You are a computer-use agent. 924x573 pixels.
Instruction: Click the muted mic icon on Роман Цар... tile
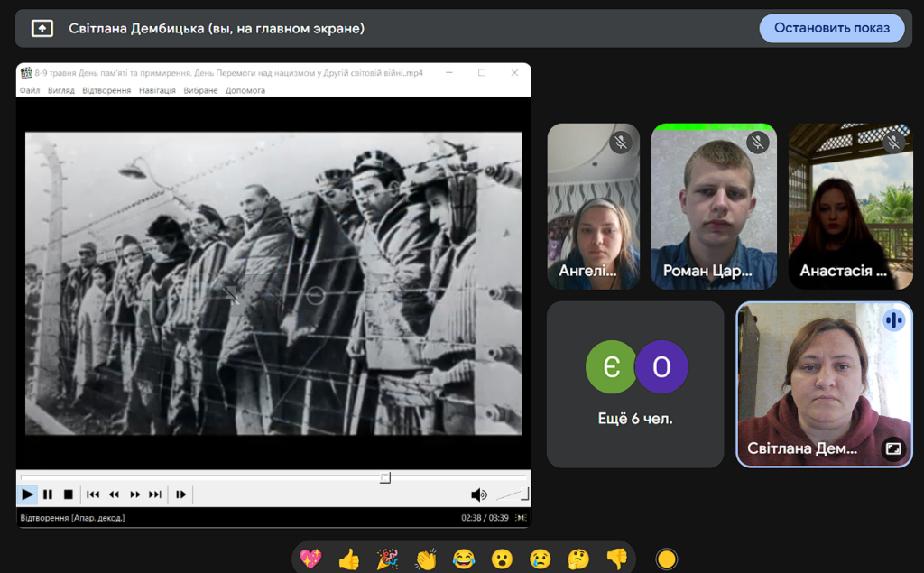click(758, 142)
